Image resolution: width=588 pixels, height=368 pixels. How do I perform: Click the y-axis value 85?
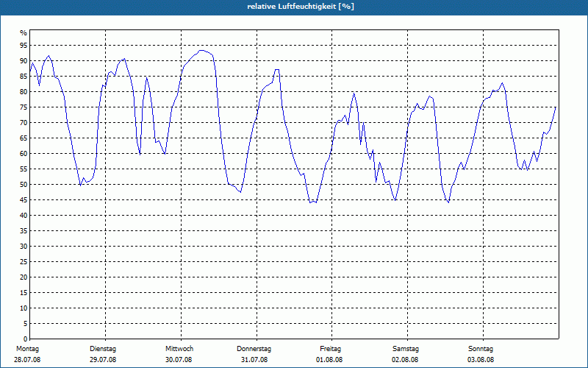tap(24, 77)
